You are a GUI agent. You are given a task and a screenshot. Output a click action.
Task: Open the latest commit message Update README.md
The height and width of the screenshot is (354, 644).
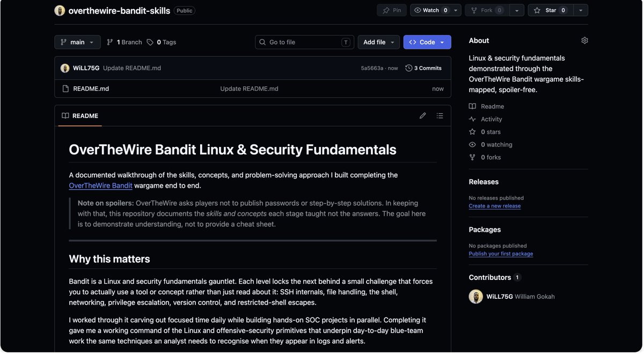132,68
